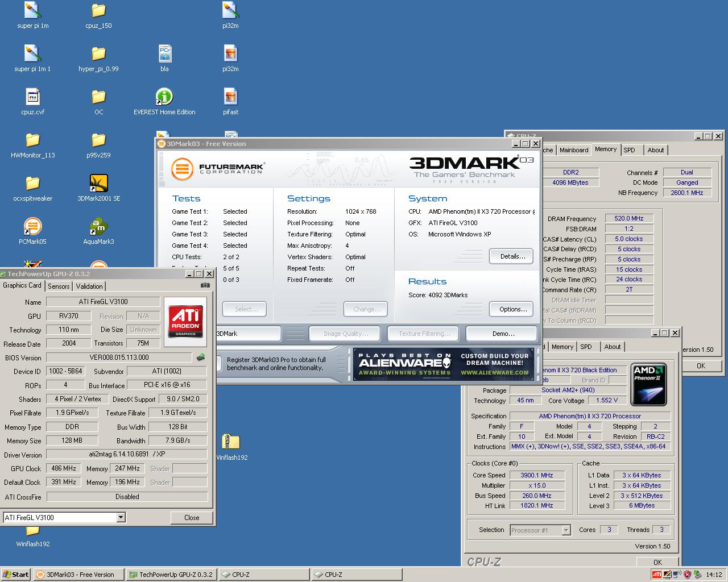Click OK in the upper CPU-Z window
This screenshot has height=582, width=728.
(701, 366)
